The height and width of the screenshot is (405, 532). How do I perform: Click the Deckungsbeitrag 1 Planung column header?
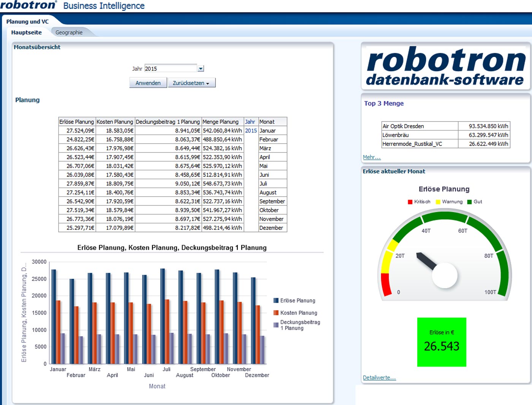tap(168, 122)
